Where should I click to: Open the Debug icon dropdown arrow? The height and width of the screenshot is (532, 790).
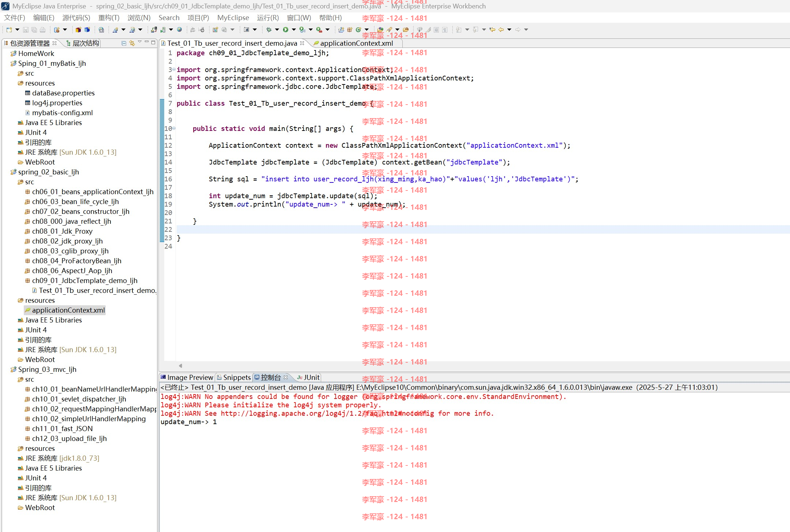click(277, 30)
